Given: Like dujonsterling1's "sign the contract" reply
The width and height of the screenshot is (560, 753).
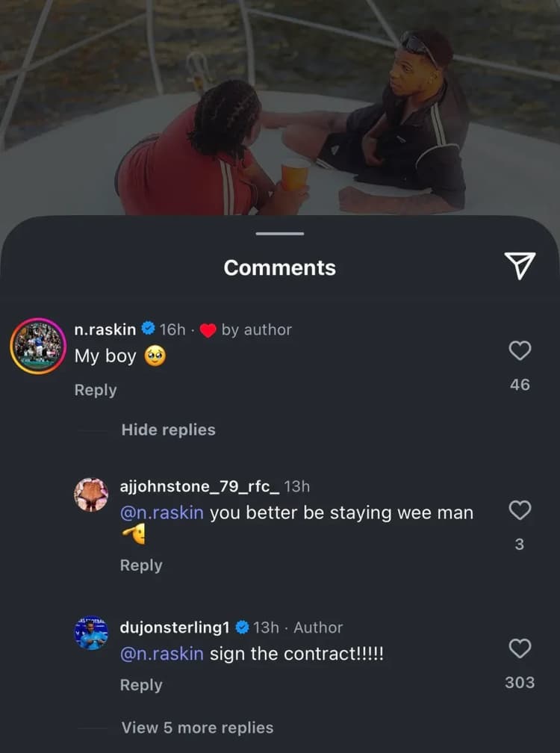Looking at the screenshot, I should point(520,648).
